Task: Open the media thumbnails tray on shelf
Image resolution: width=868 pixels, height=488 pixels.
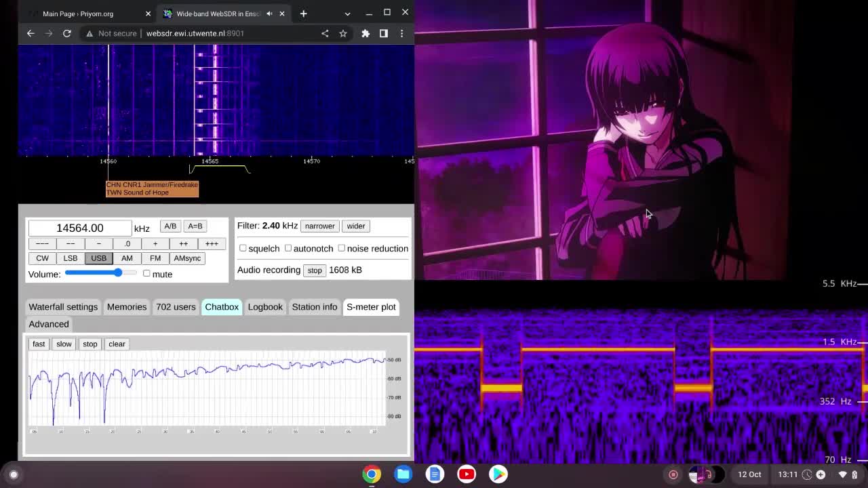Action: coord(706,474)
